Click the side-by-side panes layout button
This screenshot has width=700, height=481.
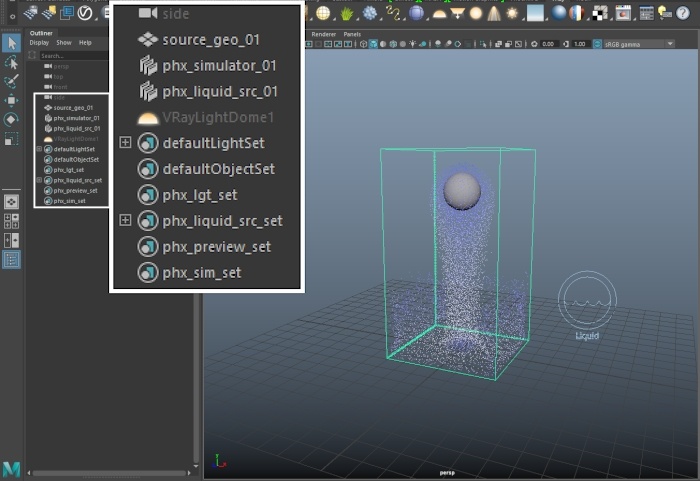coord(12,240)
